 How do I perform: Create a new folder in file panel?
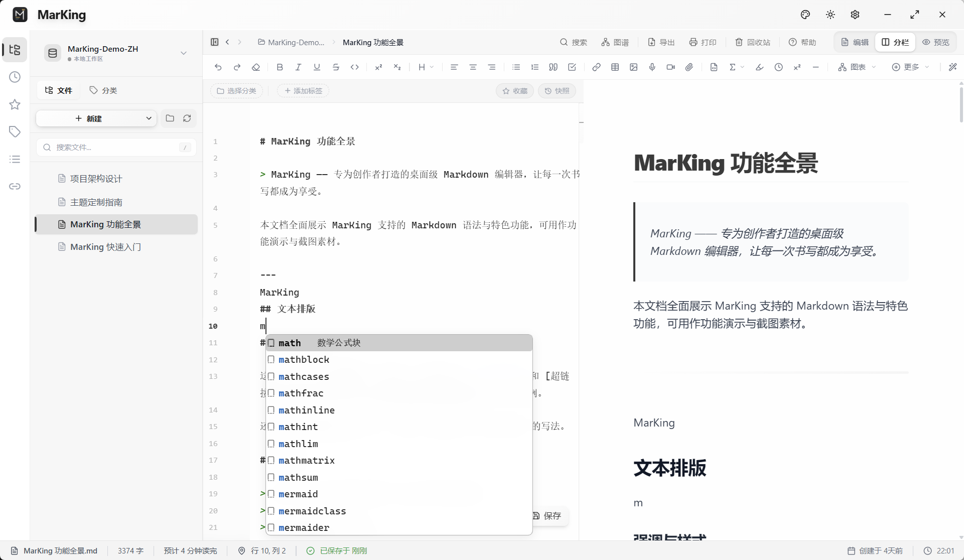click(170, 118)
